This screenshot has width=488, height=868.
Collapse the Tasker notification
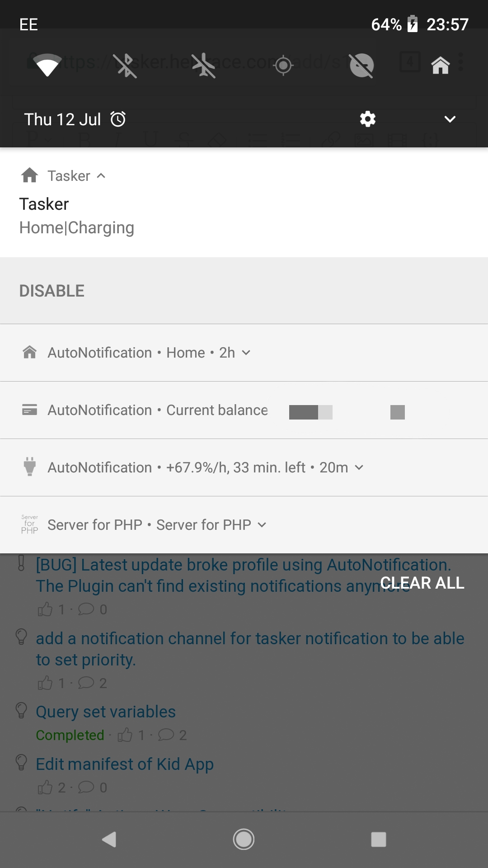point(101,176)
